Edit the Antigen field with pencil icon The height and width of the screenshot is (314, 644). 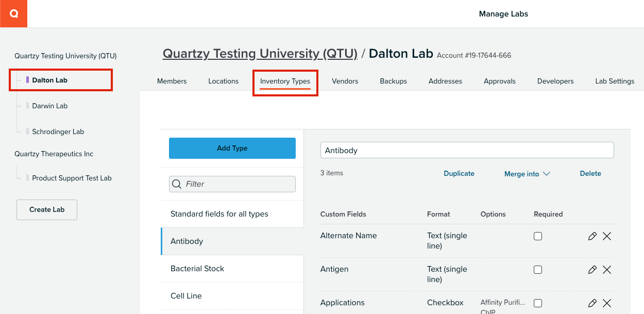click(x=592, y=270)
